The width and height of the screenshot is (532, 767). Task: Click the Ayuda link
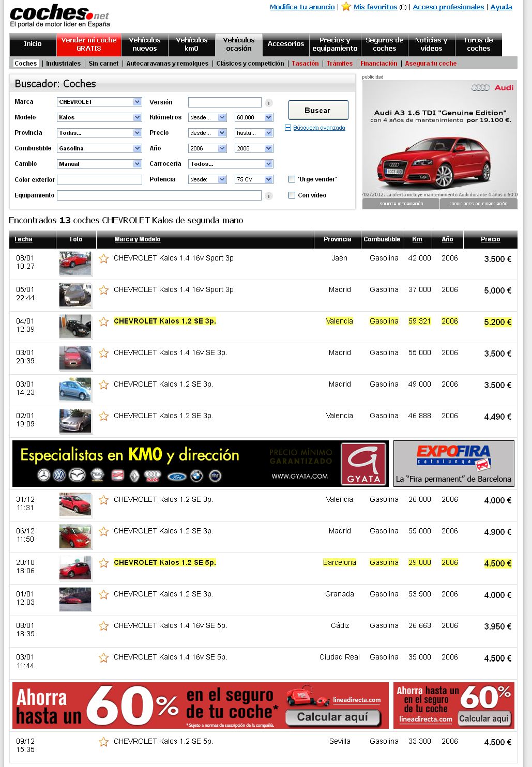501,7
